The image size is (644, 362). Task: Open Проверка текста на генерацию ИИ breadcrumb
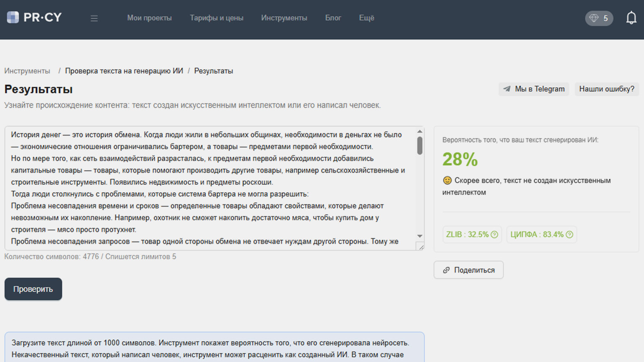click(124, 71)
